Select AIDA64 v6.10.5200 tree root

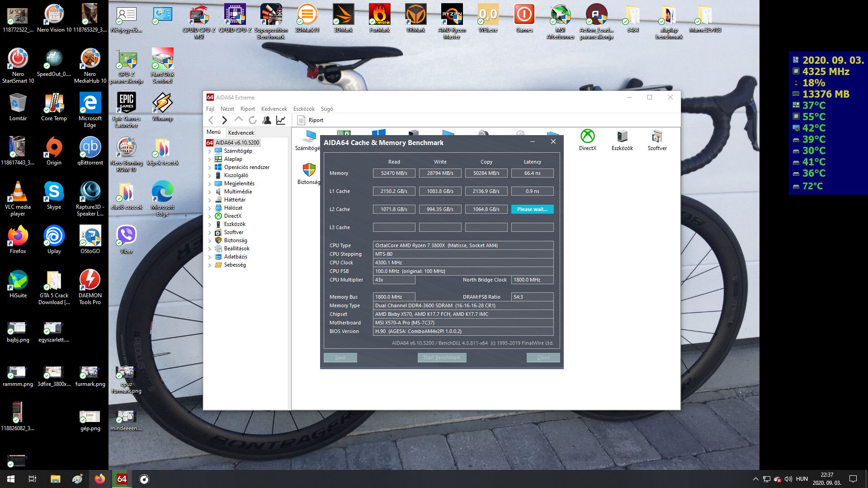click(x=233, y=143)
